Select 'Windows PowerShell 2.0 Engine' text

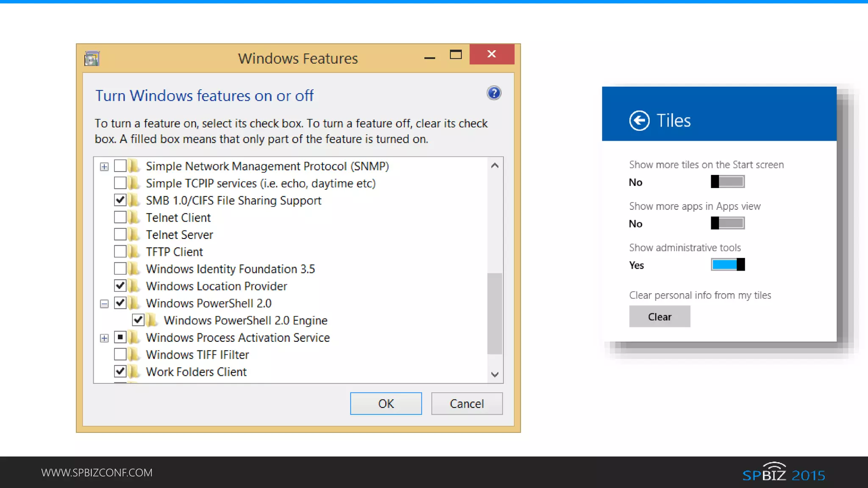[x=246, y=320]
